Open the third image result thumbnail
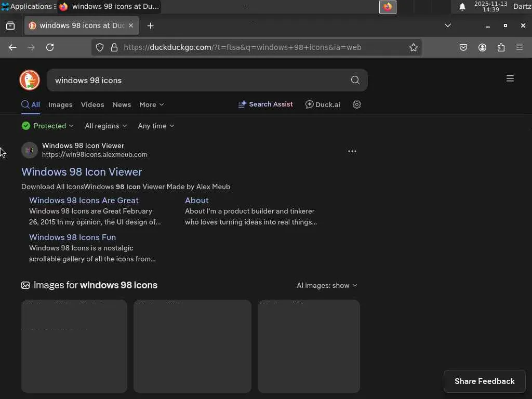 pos(309,346)
